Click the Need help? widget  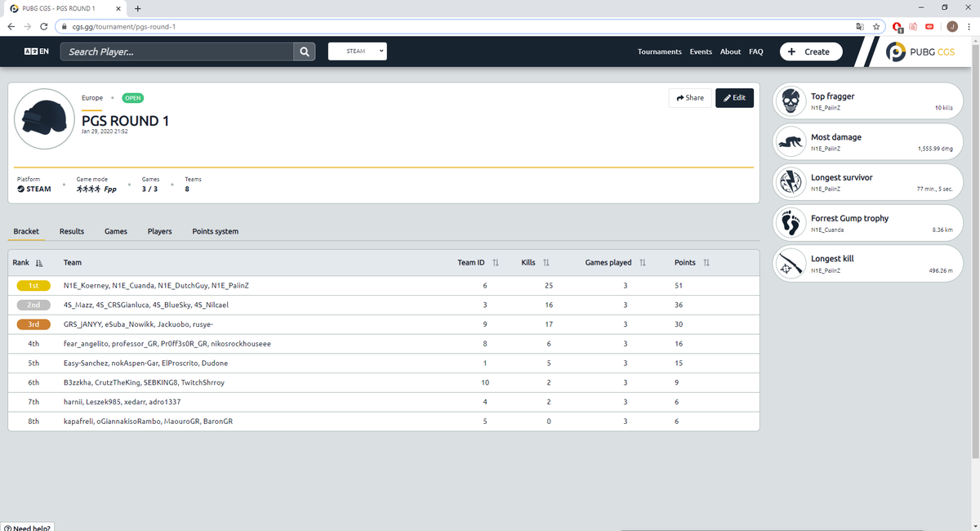(x=26, y=527)
